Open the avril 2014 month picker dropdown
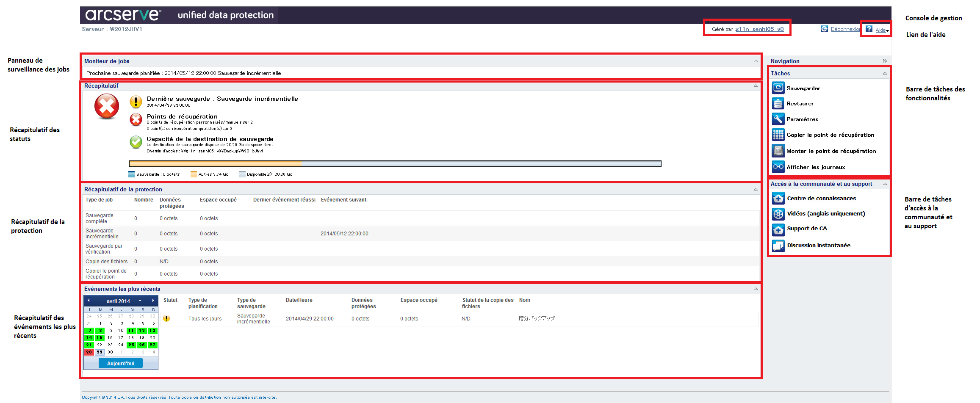Image resolution: width=980 pixels, height=403 pixels. click(140, 301)
